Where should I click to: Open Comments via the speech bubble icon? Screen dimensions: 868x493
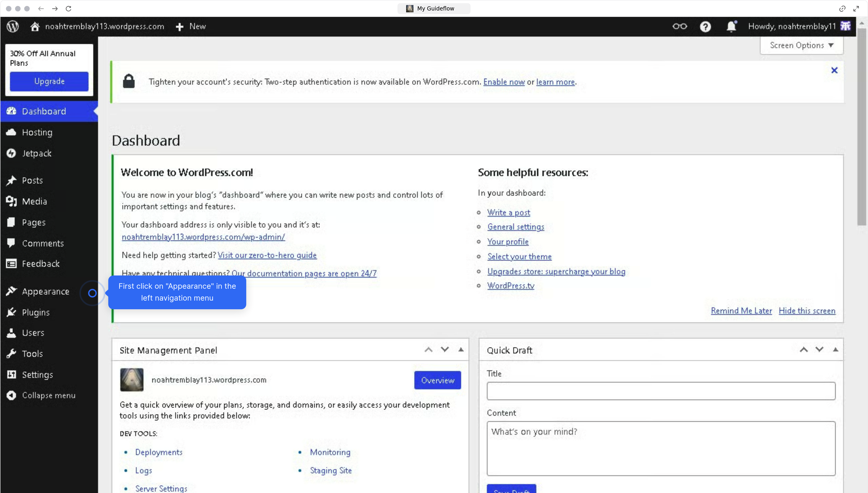pyautogui.click(x=11, y=243)
